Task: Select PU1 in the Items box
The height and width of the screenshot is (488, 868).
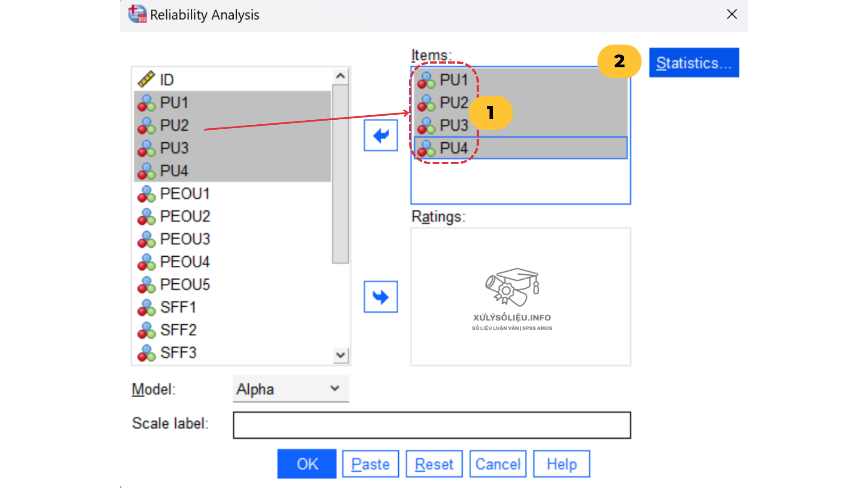Action: [520, 80]
